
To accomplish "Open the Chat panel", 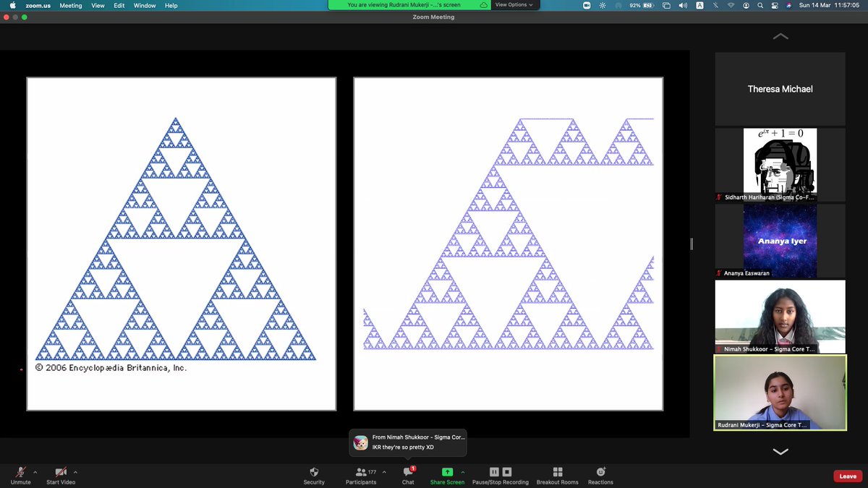I will 407,474.
